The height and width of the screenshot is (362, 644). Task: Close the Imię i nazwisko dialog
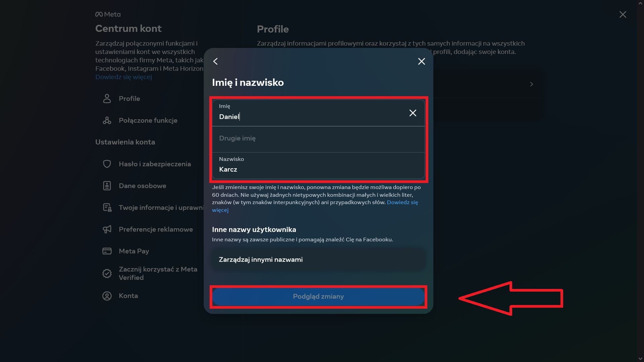tap(421, 61)
